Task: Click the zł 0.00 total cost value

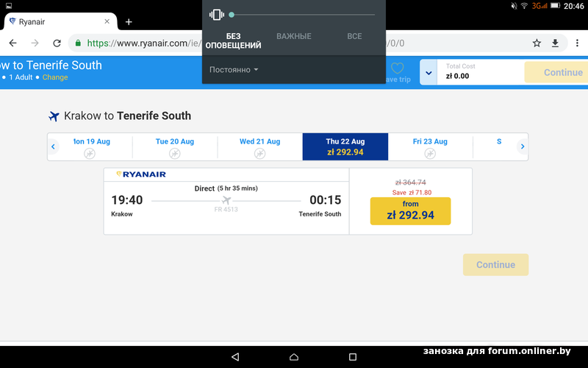Action: click(x=457, y=76)
